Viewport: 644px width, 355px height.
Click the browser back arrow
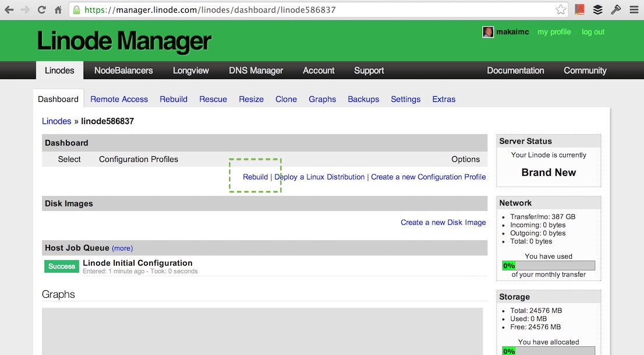point(9,10)
